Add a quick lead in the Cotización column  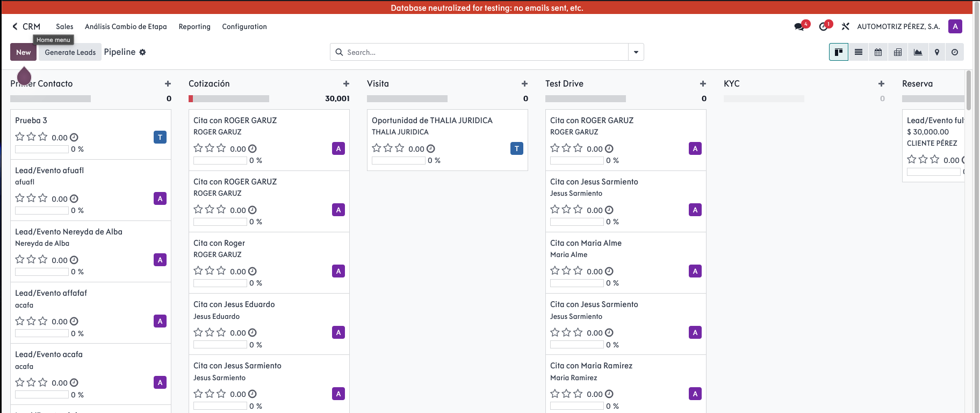point(346,83)
